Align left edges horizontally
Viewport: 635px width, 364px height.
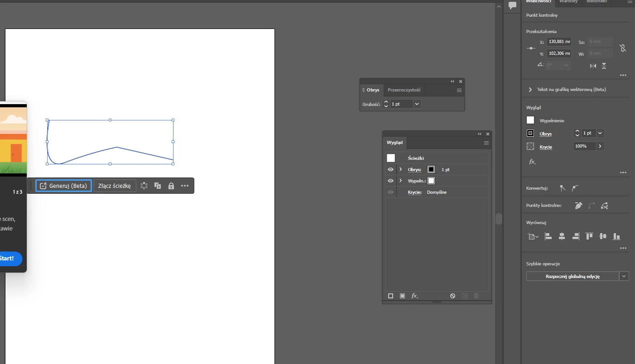(548, 236)
